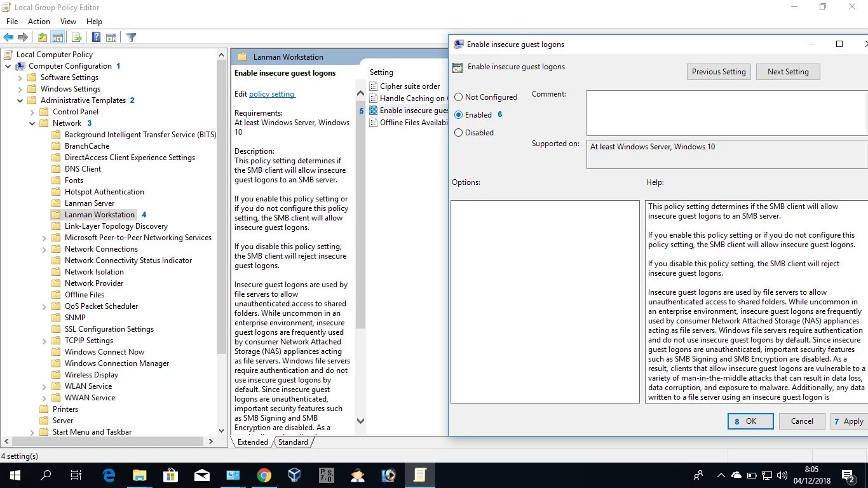Toggle the Show/Hide Action Pane toolbar icon
This screenshot has width=868, height=488.
click(x=111, y=37)
